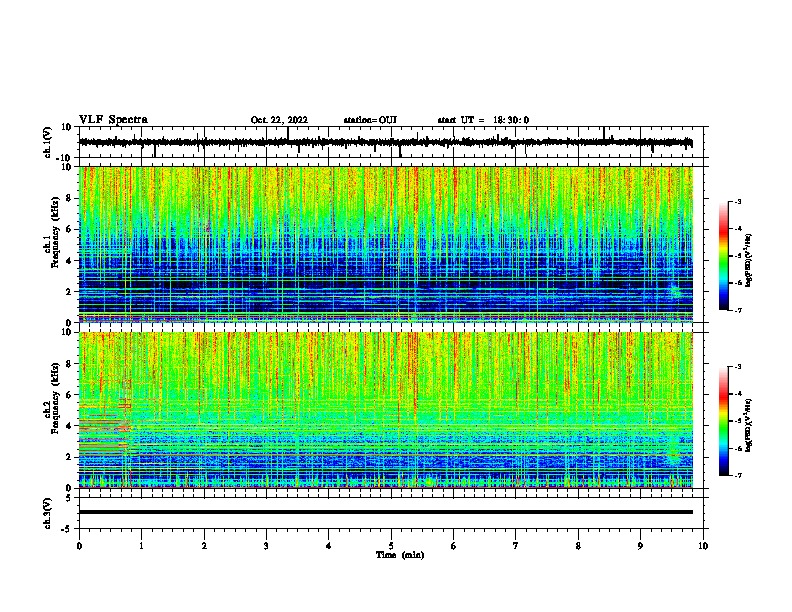
Task: Click the "-3" label on the ch.1 color scale
Action: click(738, 201)
